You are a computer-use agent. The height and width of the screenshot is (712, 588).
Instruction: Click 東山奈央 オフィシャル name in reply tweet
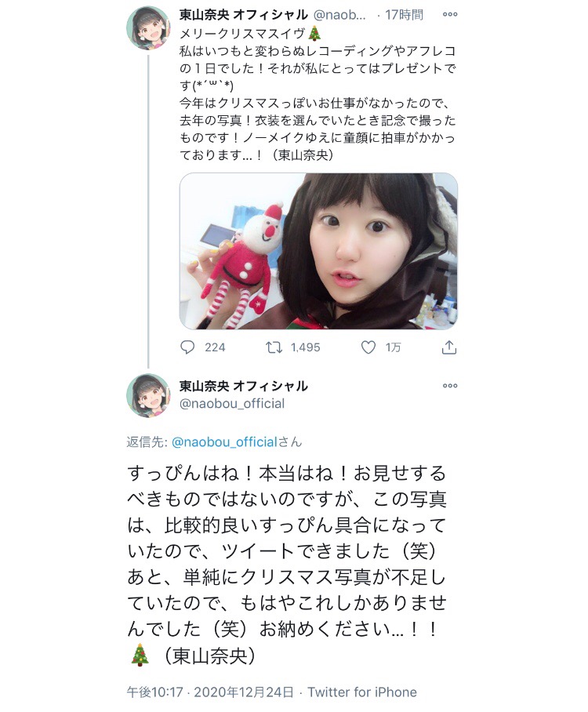pyautogui.click(x=243, y=386)
